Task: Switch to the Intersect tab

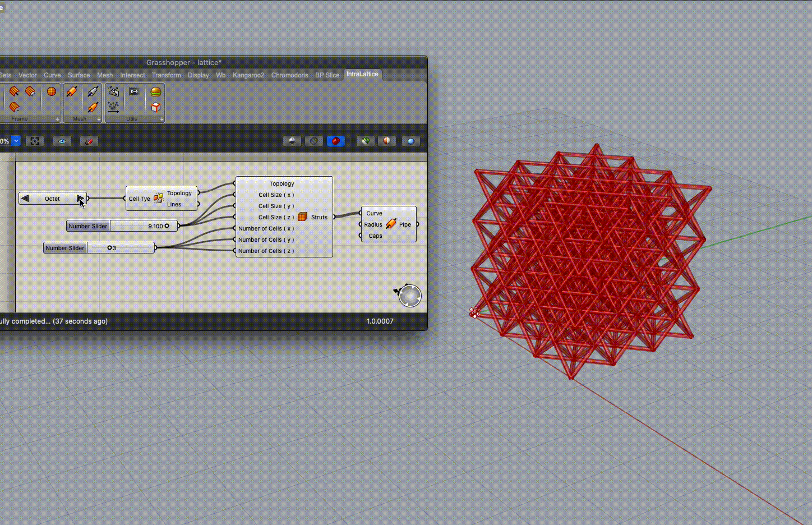Action: pos(132,75)
